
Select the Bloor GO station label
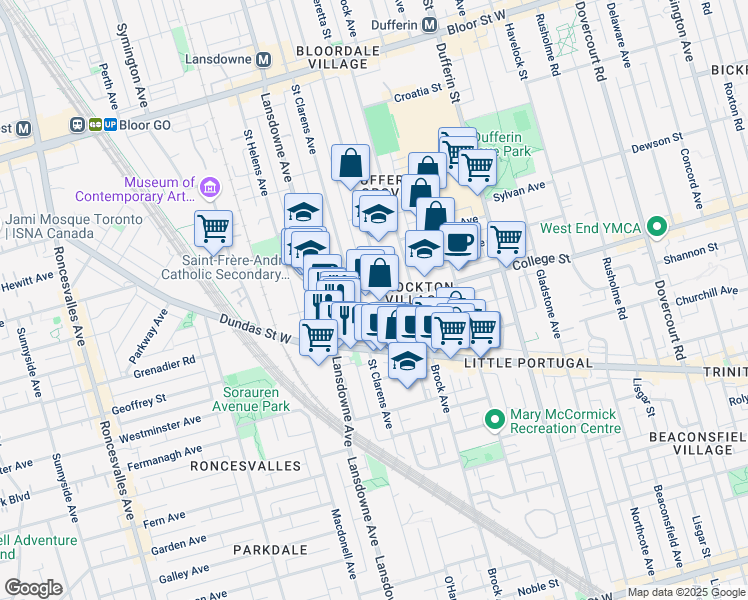click(x=145, y=125)
